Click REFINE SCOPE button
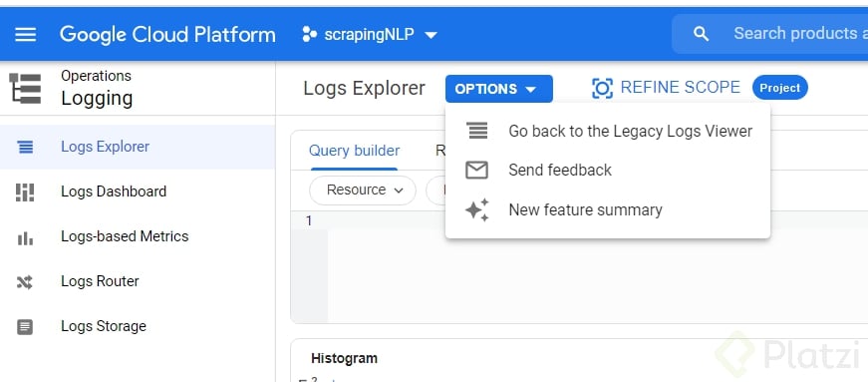The height and width of the screenshot is (382, 868). coord(666,88)
